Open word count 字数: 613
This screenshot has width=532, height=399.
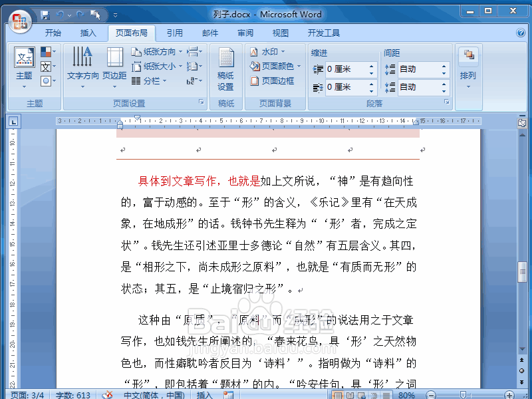[73, 395]
